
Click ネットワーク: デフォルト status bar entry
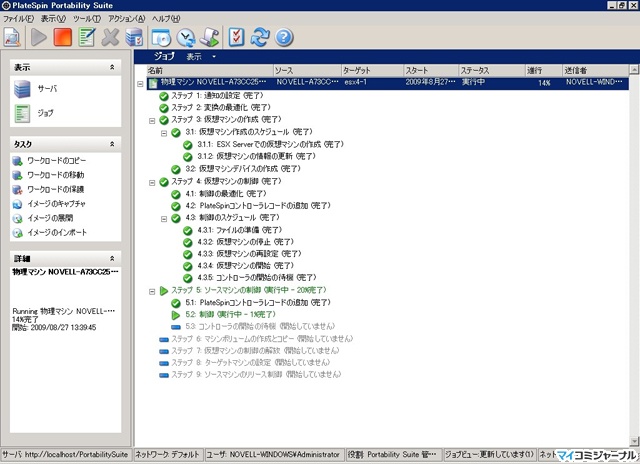[167, 454]
